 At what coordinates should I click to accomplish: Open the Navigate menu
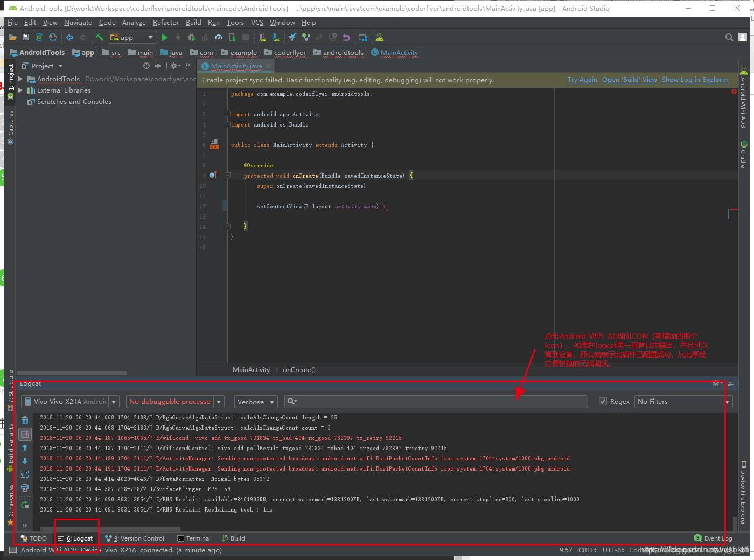click(78, 23)
